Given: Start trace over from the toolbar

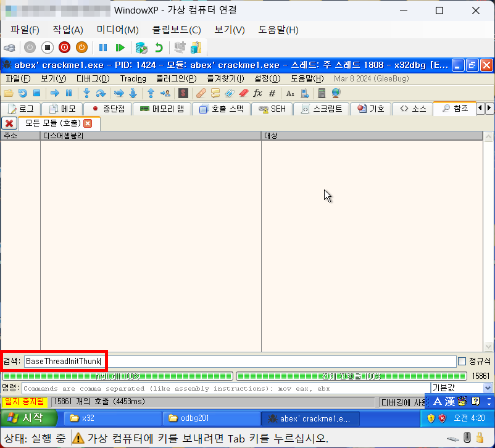Looking at the screenshot, I should pyautogui.click(x=133, y=93).
